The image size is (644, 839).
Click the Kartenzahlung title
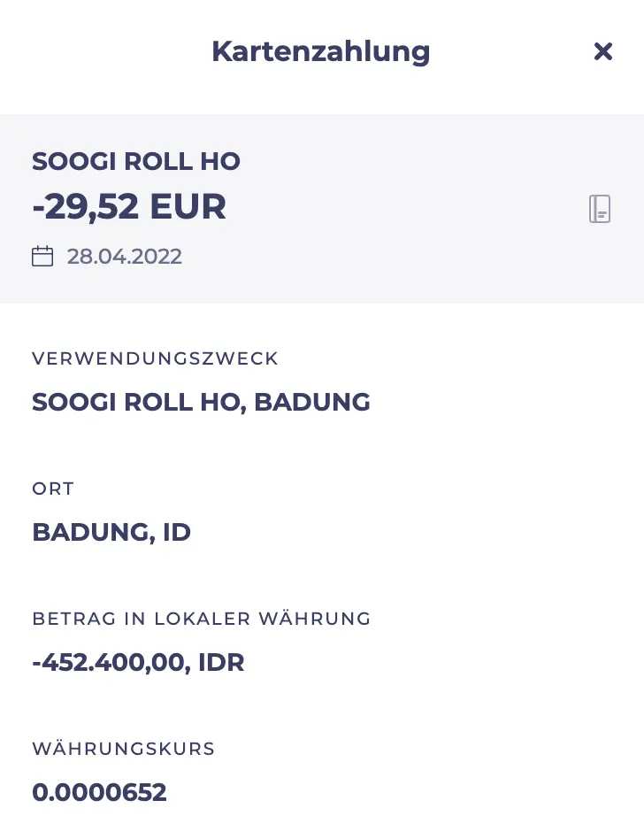tap(320, 51)
